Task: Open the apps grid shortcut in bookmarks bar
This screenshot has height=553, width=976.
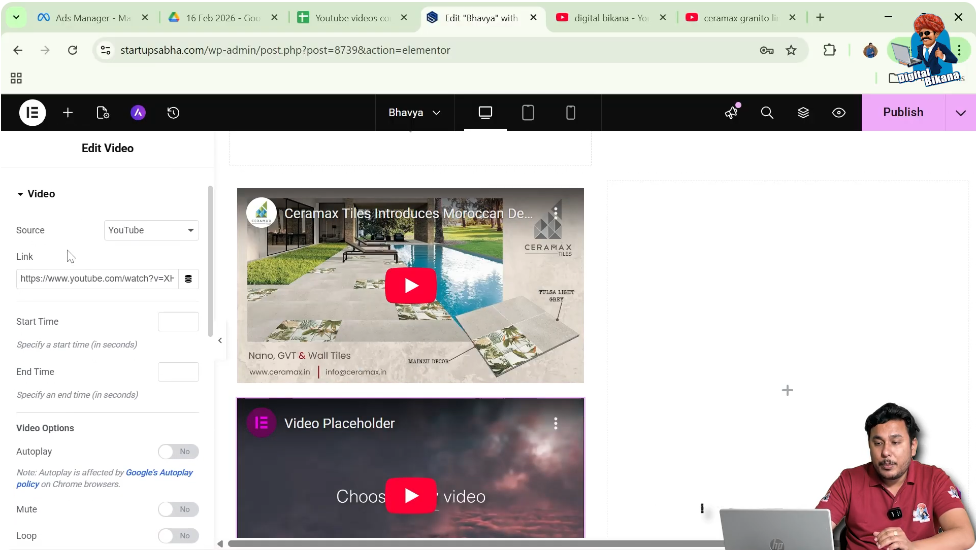Action: pyautogui.click(x=16, y=78)
